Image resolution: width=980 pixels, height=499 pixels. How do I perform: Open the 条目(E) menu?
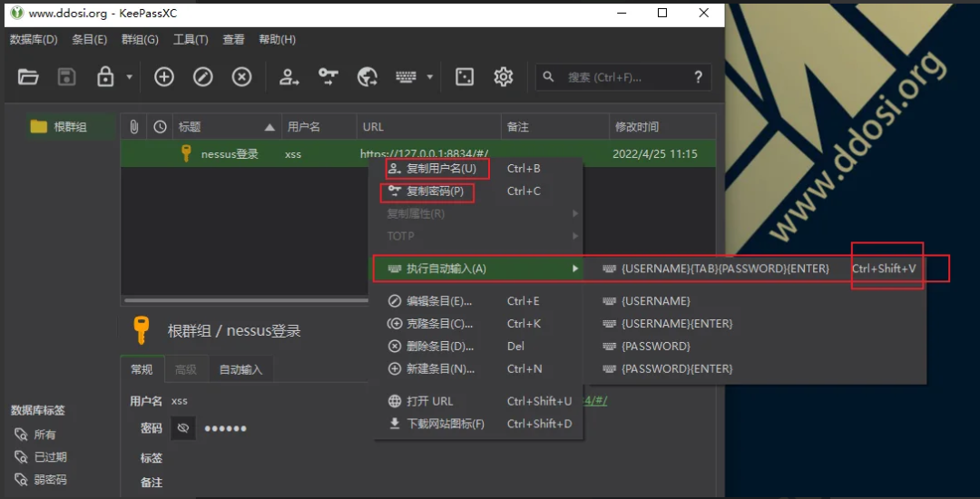[x=90, y=40]
